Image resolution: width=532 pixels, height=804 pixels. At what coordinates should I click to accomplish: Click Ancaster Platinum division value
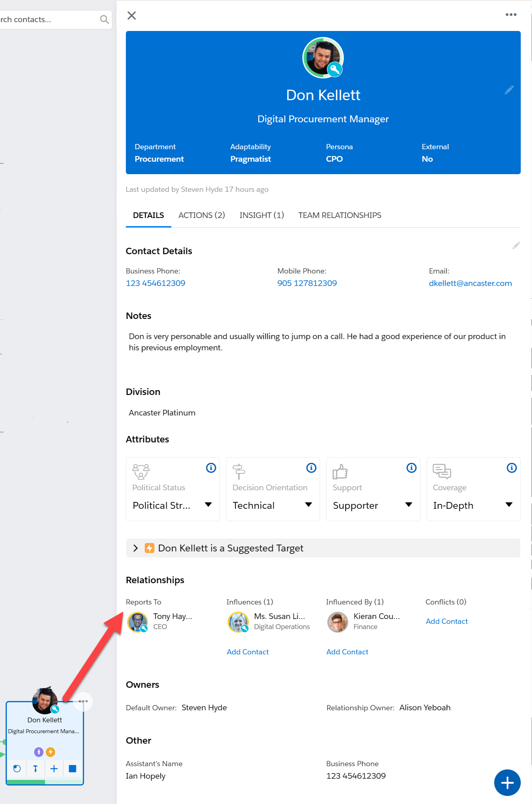click(x=162, y=413)
